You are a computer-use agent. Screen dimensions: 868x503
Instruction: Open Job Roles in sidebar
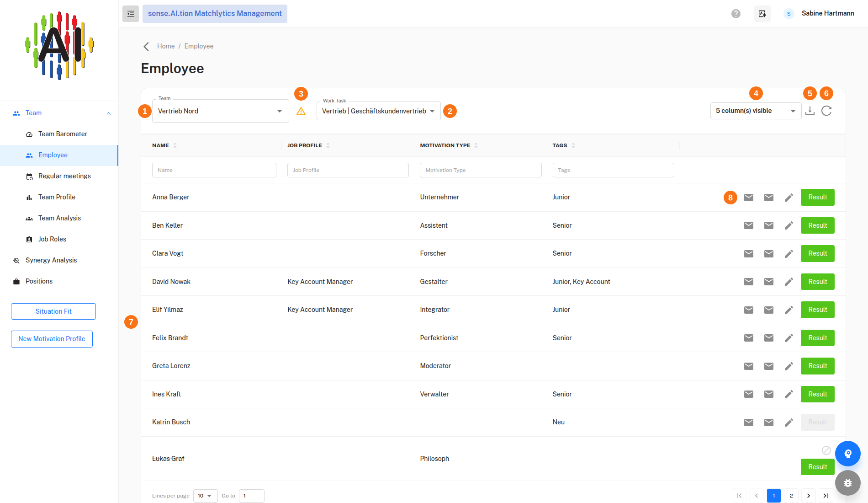[59, 239]
